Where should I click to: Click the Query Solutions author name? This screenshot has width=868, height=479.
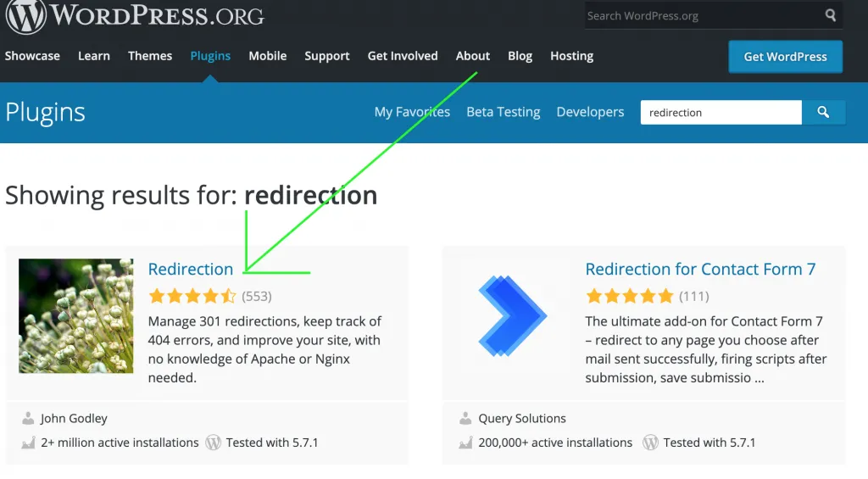[x=522, y=419]
